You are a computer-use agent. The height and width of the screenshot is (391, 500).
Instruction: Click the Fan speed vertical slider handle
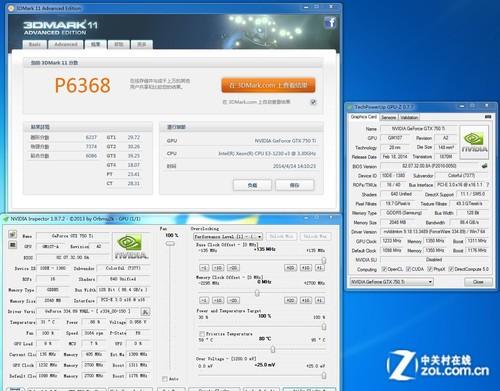click(x=170, y=244)
